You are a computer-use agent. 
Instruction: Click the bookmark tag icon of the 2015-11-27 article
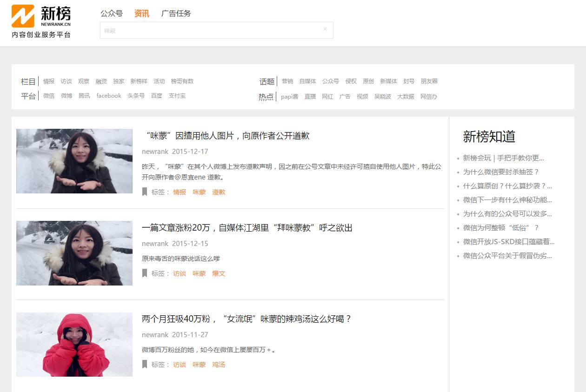coord(145,364)
